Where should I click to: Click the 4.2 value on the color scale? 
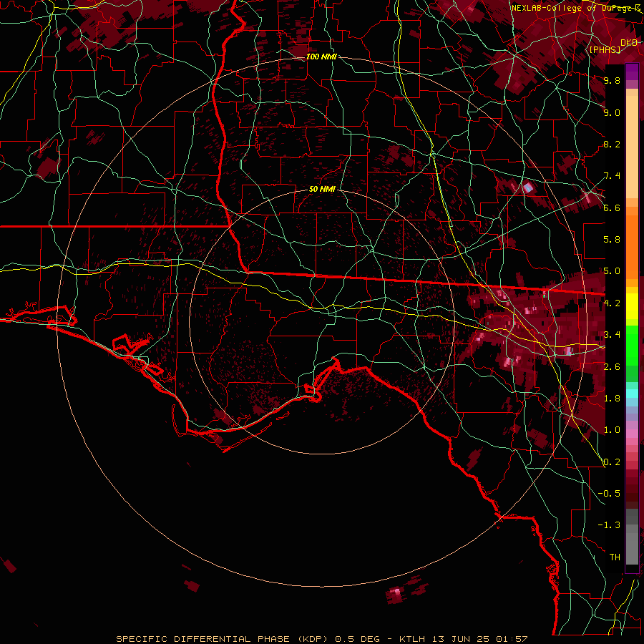coord(612,303)
